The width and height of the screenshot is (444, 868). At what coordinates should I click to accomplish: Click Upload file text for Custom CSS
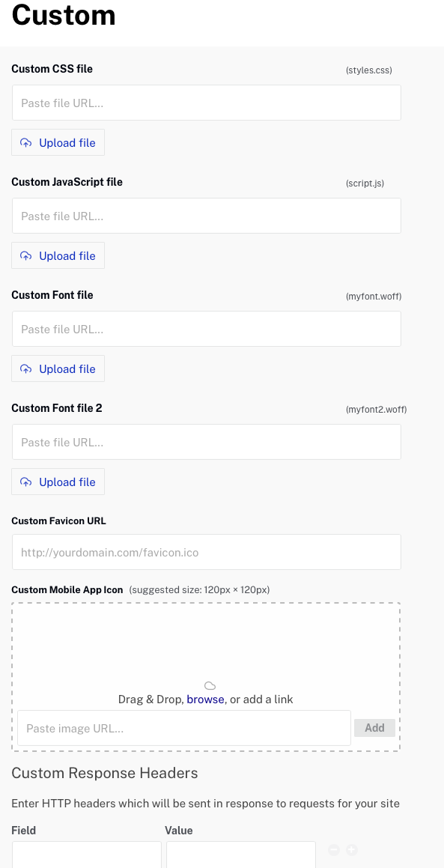(67, 143)
